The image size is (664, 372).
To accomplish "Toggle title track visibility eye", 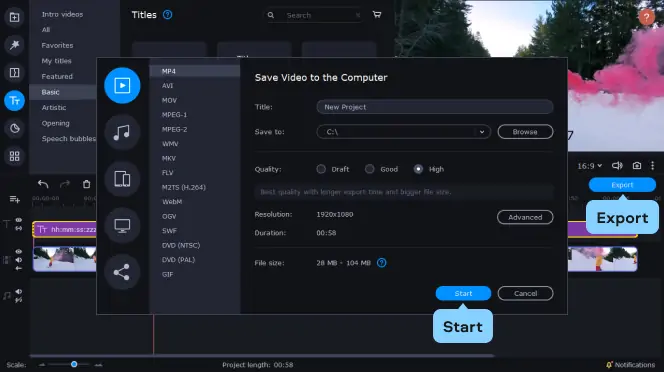I will [19, 220].
